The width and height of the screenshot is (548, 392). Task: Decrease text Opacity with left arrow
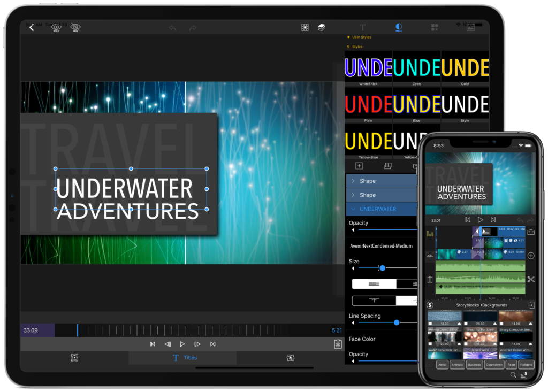353,230
